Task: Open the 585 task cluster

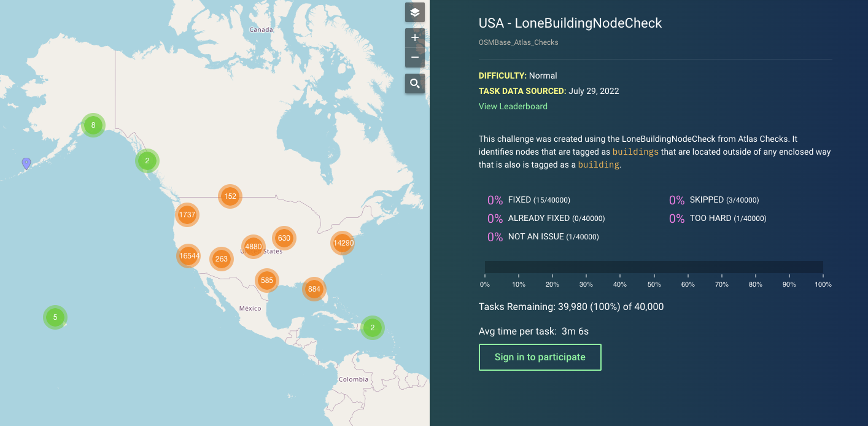Action: point(266,281)
